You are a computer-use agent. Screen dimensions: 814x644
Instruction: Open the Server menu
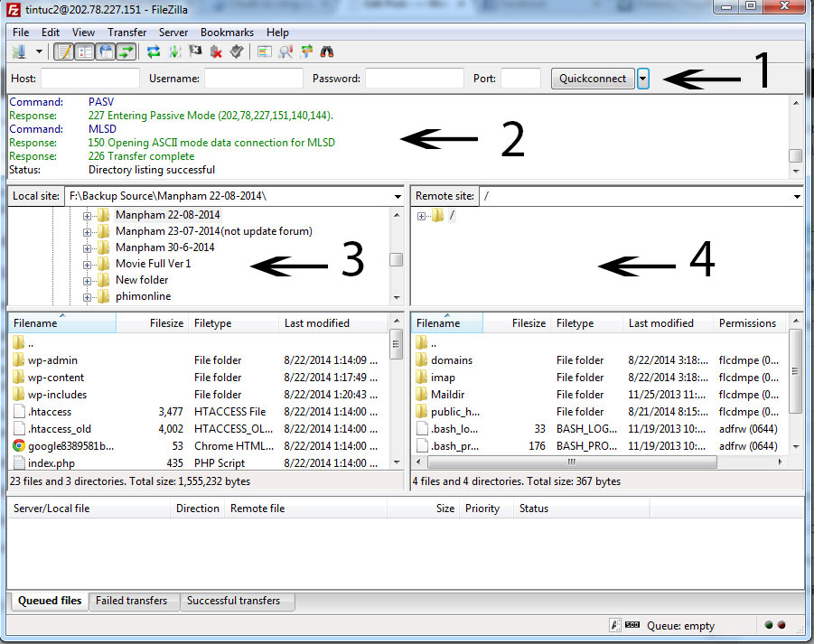173,33
